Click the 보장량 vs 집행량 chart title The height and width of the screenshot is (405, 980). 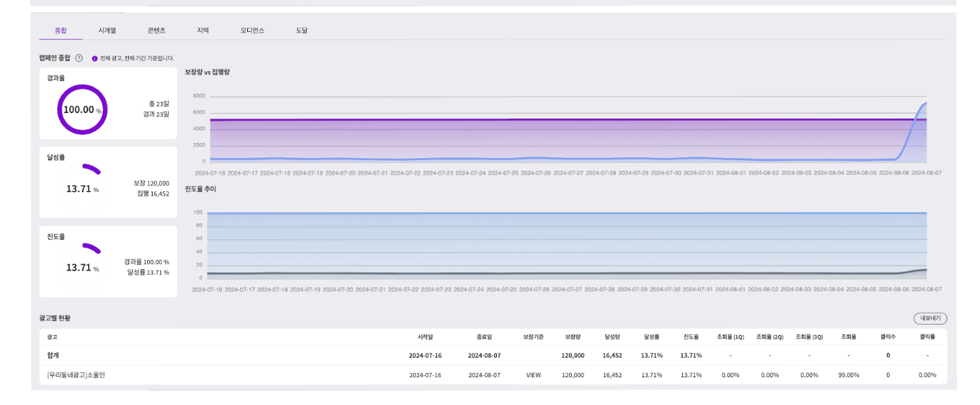point(207,72)
